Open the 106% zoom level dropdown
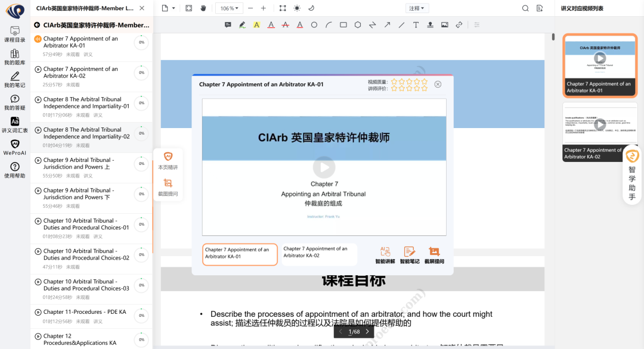This screenshot has height=349, width=644. tap(229, 8)
